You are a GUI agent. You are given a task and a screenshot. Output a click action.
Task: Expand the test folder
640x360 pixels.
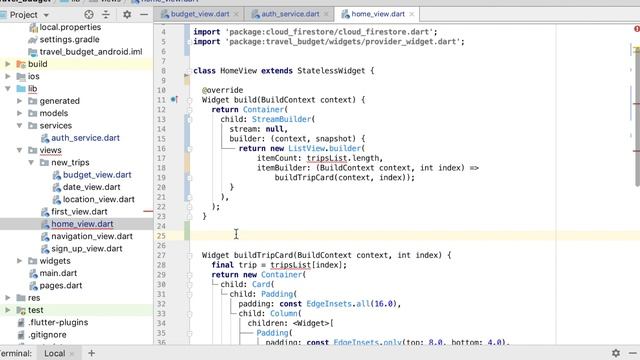coord(7,310)
